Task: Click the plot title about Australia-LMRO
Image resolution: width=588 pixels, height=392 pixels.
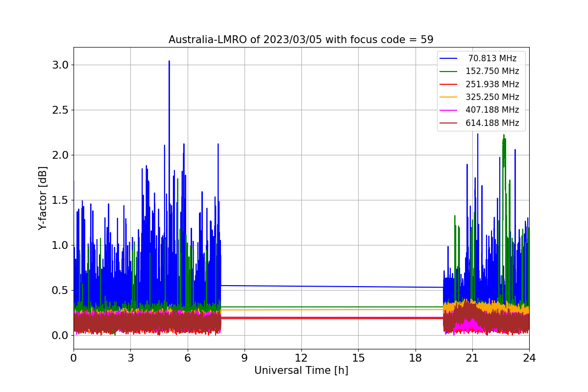Action: [301, 40]
